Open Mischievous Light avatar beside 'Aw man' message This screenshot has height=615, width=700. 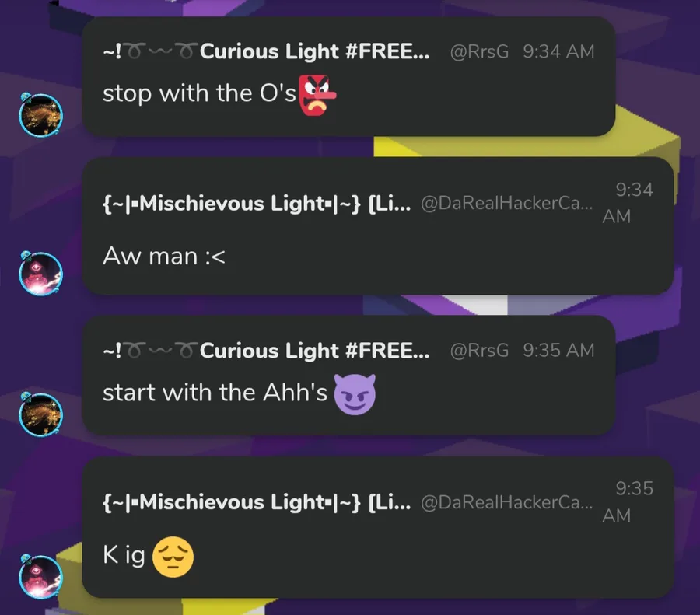[x=40, y=273]
